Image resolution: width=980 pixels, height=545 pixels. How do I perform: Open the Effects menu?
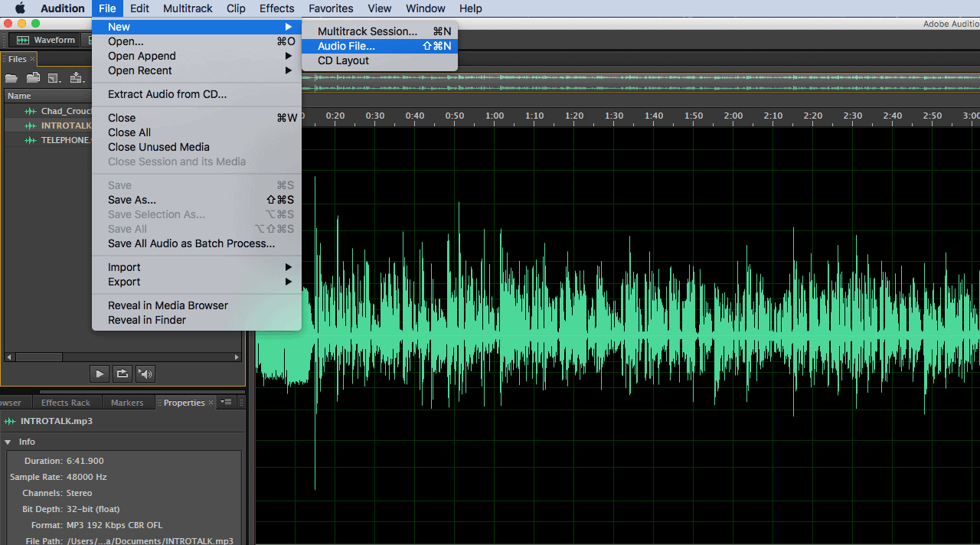(276, 8)
